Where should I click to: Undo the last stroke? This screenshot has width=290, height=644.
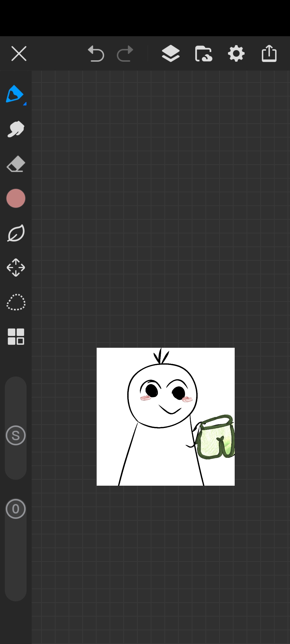click(x=96, y=54)
